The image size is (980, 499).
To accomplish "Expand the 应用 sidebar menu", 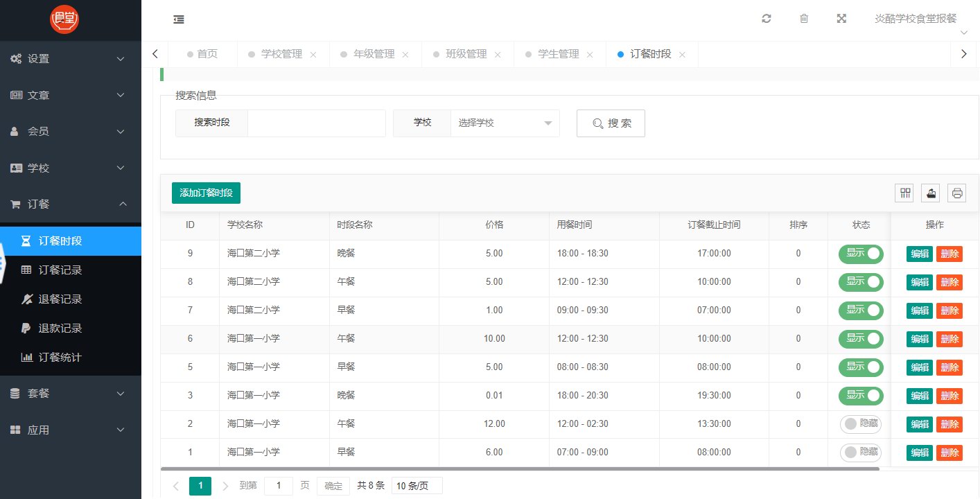I will 71,430.
